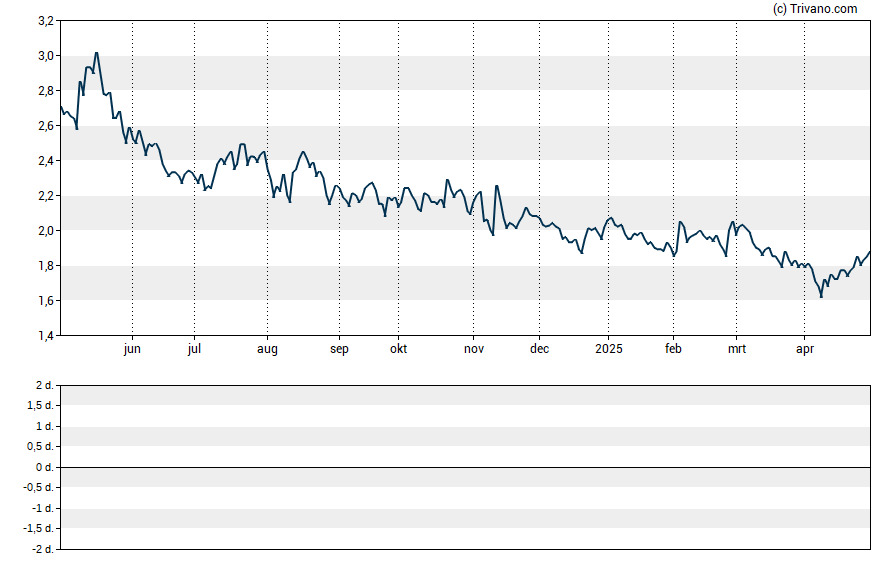Click the '-1,5 d.' lower axis label
This screenshot has height=565, width=888.
click(39, 528)
